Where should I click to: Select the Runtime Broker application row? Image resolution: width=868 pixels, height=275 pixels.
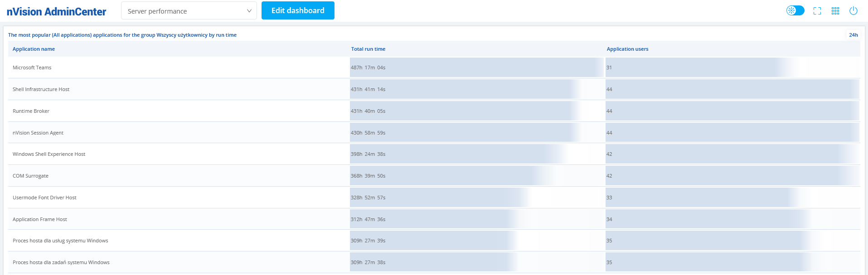point(31,111)
